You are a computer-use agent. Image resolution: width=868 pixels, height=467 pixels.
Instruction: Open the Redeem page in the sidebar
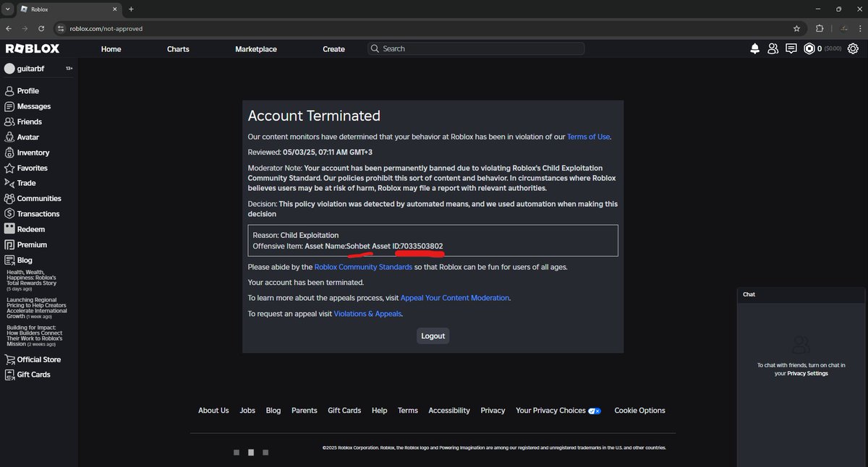25,229
